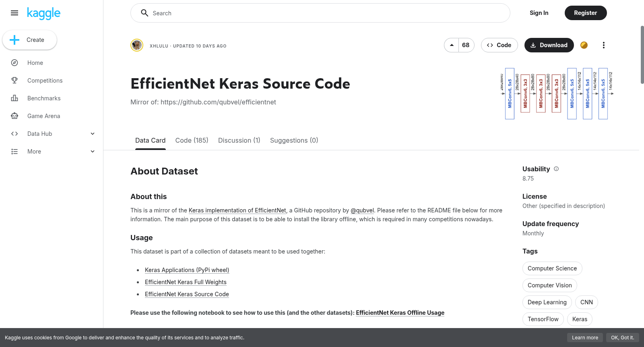Open Keras implementation of EfficientNet link
This screenshot has height=347, width=644.
(x=237, y=210)
